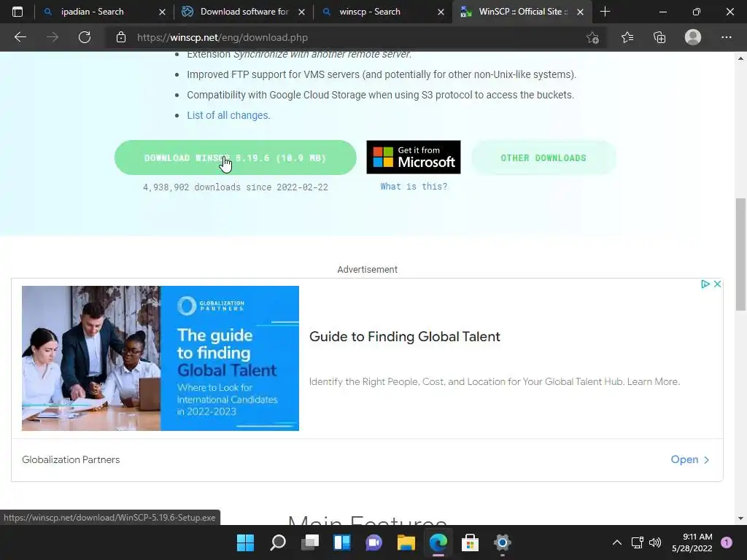
Task: Close the WinSCP Official Site tab
Action: pyautogui.click(x=580, y=12)
